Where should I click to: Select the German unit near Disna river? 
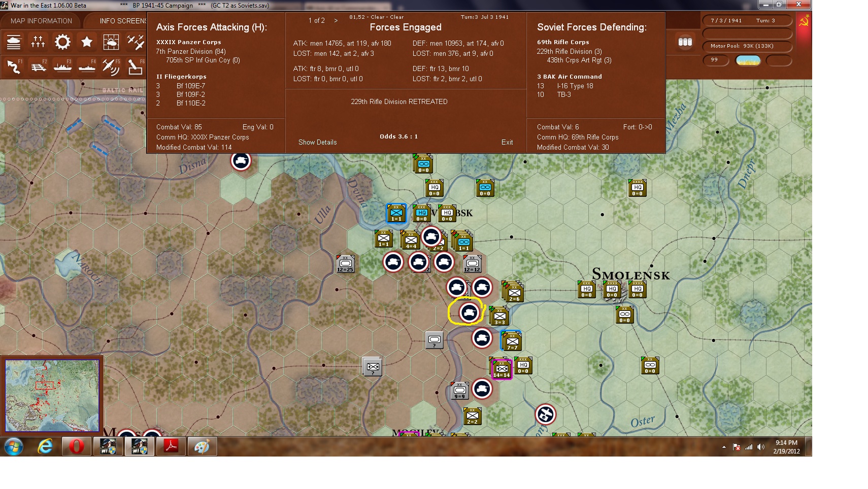coord(241,161)
